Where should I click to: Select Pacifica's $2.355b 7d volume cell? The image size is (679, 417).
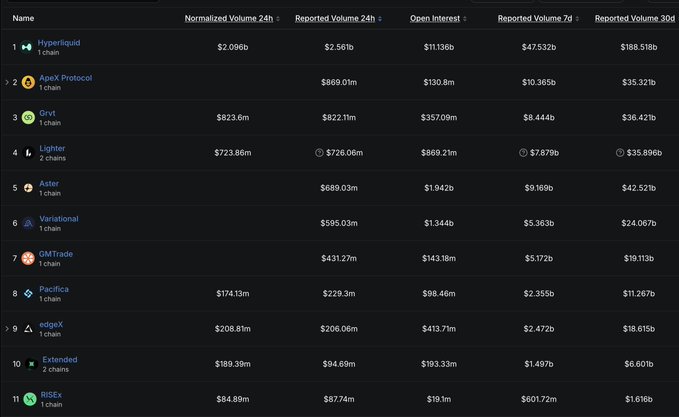click(539, 294)
